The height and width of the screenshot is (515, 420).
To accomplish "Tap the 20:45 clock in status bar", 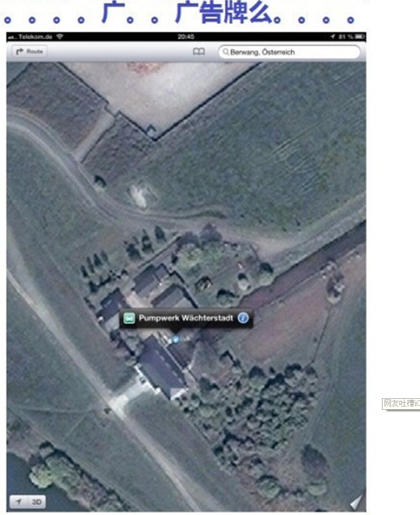I will 186,36.
